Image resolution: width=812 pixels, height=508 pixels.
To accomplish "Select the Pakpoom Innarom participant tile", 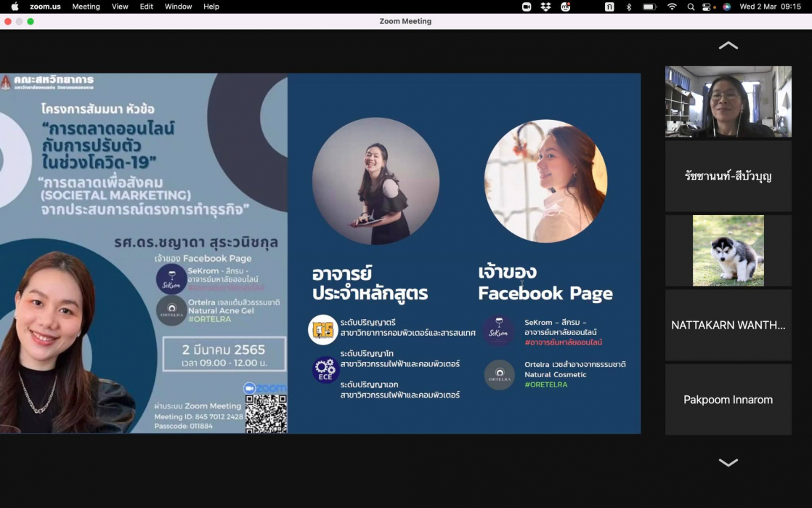I will tap(728, 400).
